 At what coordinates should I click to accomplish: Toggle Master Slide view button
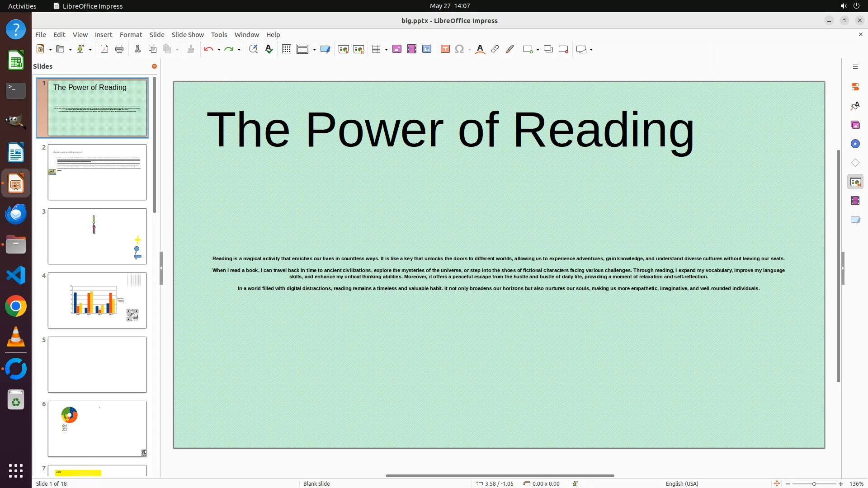(x=325, y=49)
